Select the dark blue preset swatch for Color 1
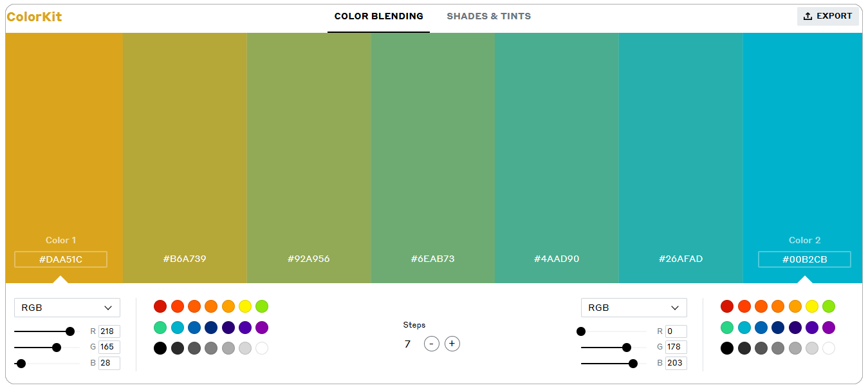 click(211, 328)
